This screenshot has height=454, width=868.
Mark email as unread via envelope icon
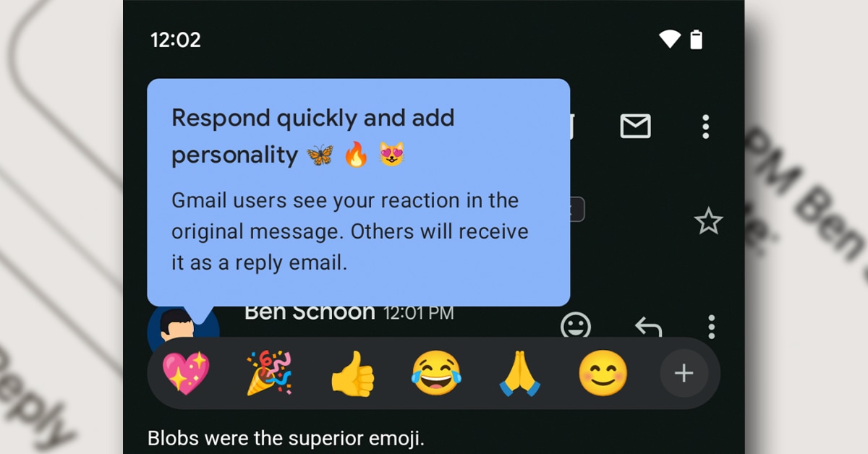(x=635, y=127)
